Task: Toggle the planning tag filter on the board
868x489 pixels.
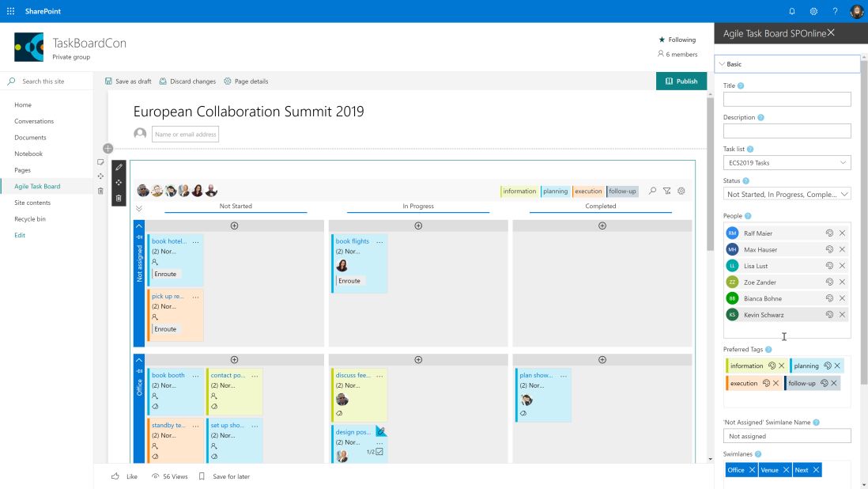Action: tap(555, 191)
